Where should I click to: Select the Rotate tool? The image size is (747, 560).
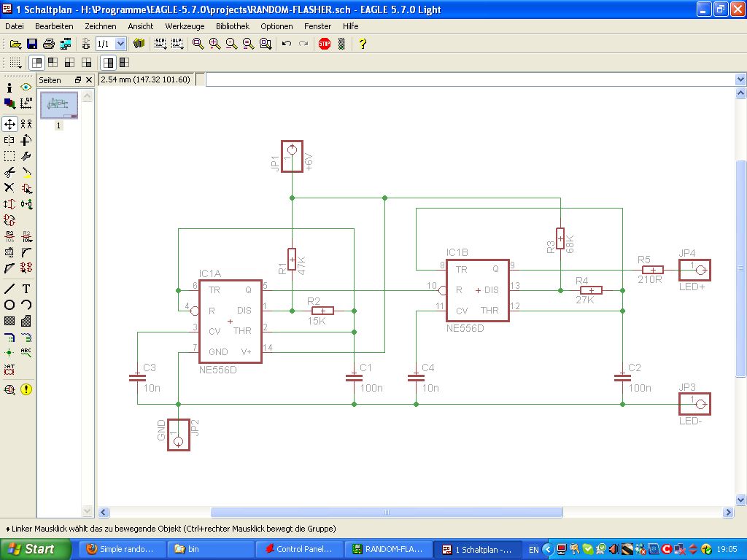(26, 140)
